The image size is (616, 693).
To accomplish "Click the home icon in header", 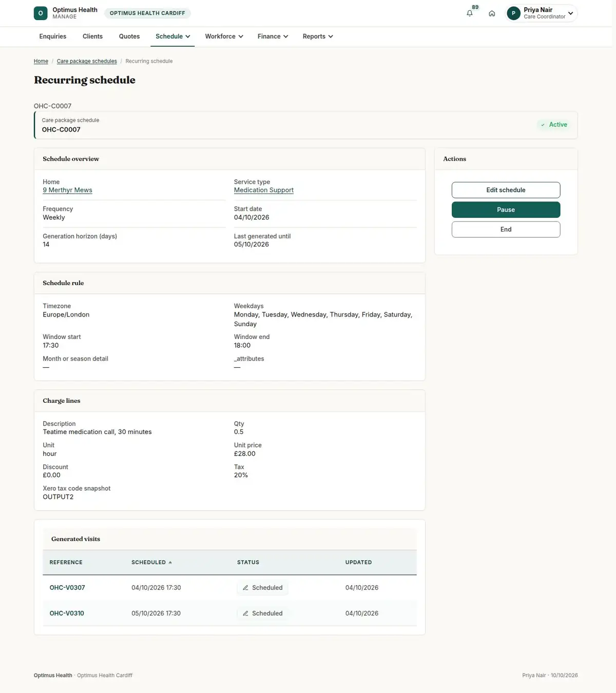I will [492, 13].
